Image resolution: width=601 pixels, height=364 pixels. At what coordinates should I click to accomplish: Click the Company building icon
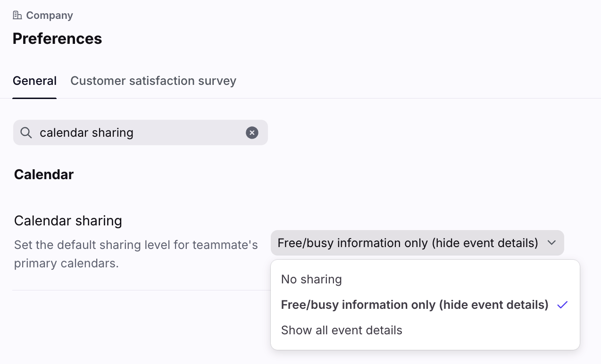pos(17,15)
